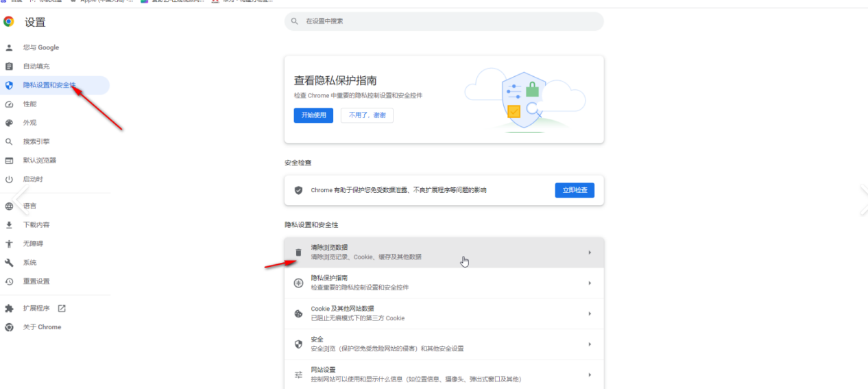868x389 pixels.
Task: Open 无障碍 via its accessibility icon
Action: [x=9, y=244]
